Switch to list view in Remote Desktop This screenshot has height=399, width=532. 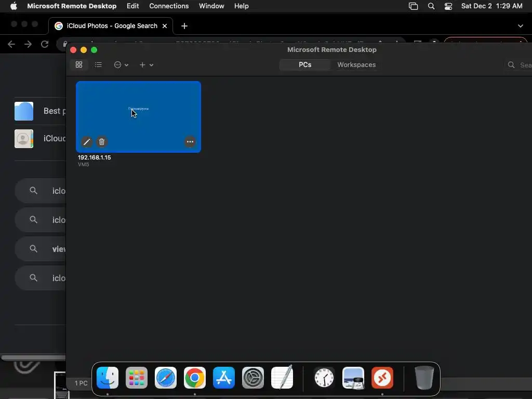(98, 65)
